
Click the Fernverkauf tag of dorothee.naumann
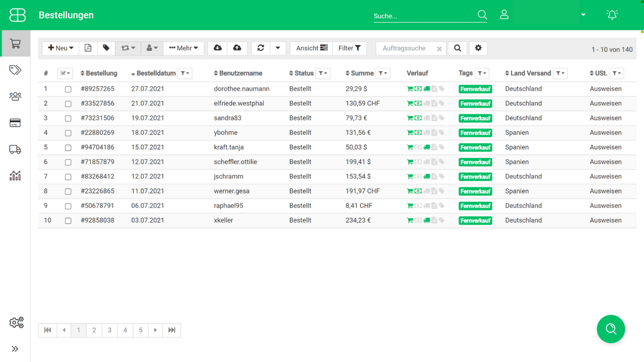coord(475,89)
